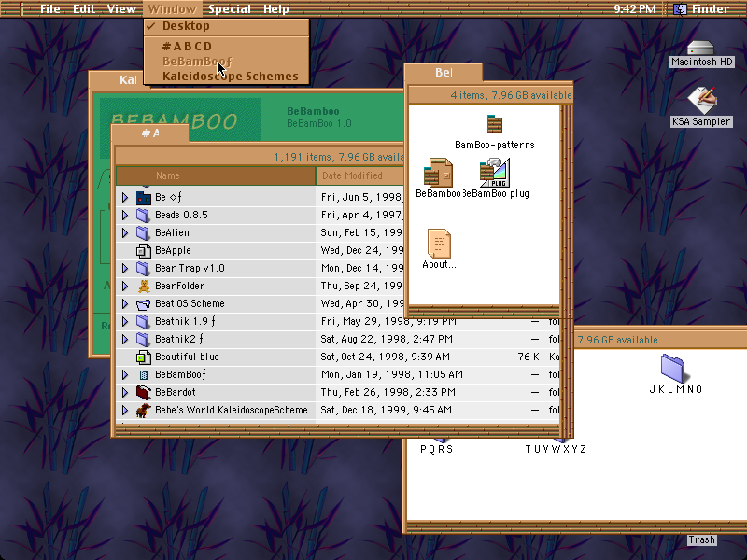
Task: Open the View menu
Action: coord(121,9)
